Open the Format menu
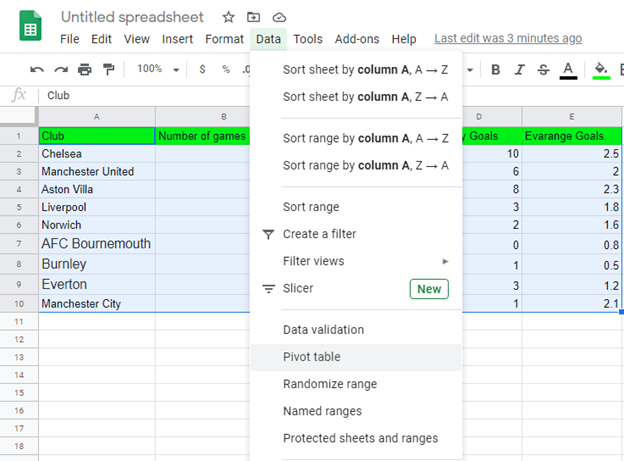Image resolution: width=624 pixels, height=461 pixels. pos(224,39)
